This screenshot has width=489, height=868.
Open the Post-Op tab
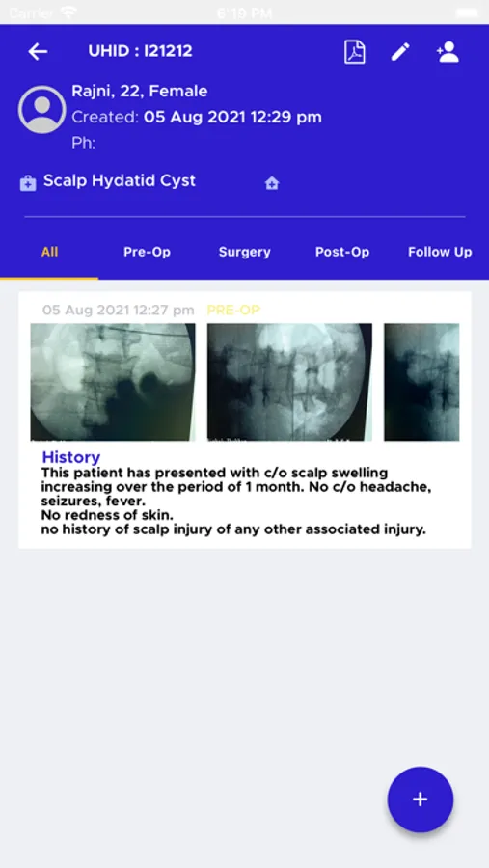342,252
